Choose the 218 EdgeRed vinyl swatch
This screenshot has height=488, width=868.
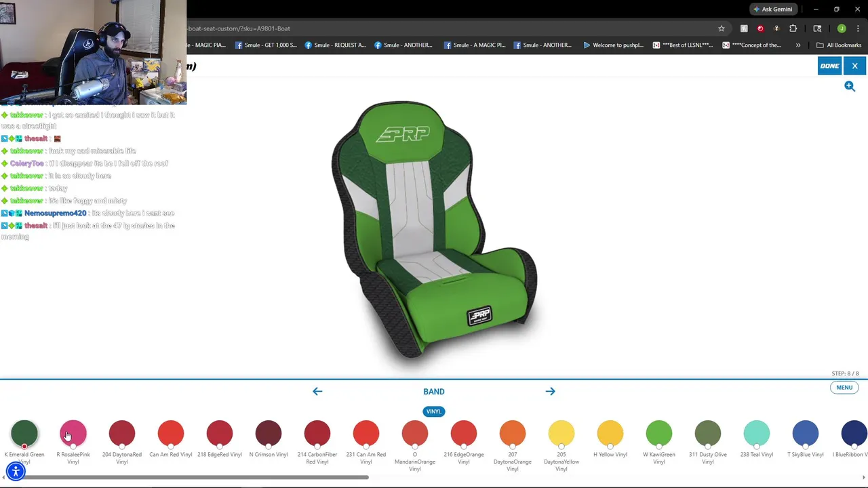[220, 434]
